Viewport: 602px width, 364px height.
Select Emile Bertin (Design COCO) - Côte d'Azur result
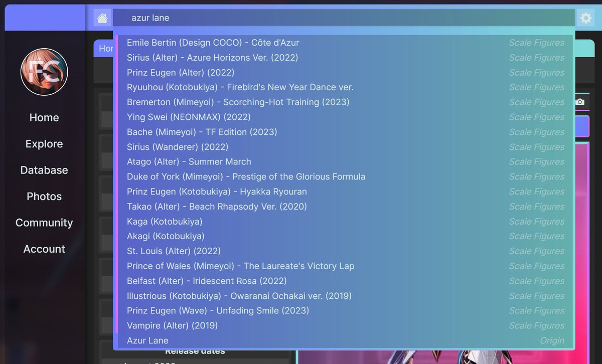pos(346,43)
